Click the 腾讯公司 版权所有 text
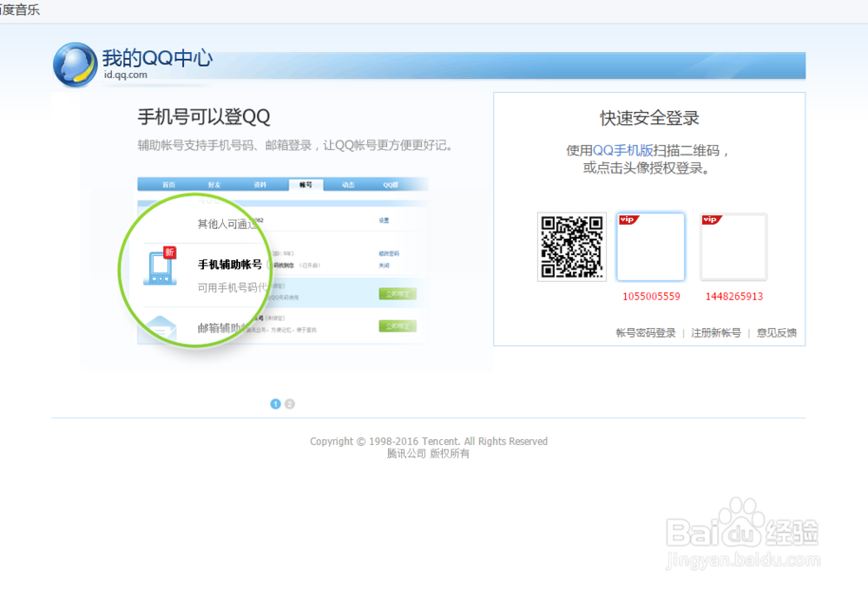The image size is (868, 590). [428, 454]
